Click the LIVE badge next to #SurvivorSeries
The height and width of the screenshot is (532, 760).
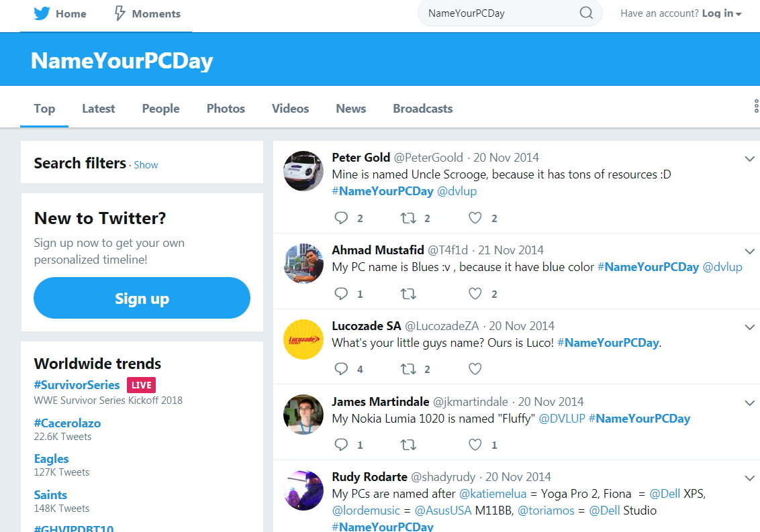(141, 385)
